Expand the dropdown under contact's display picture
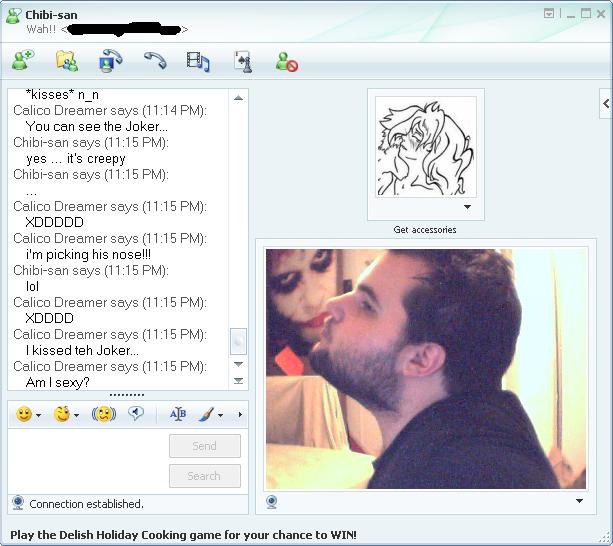Screen dimensions: 613x546 (467, 208)
